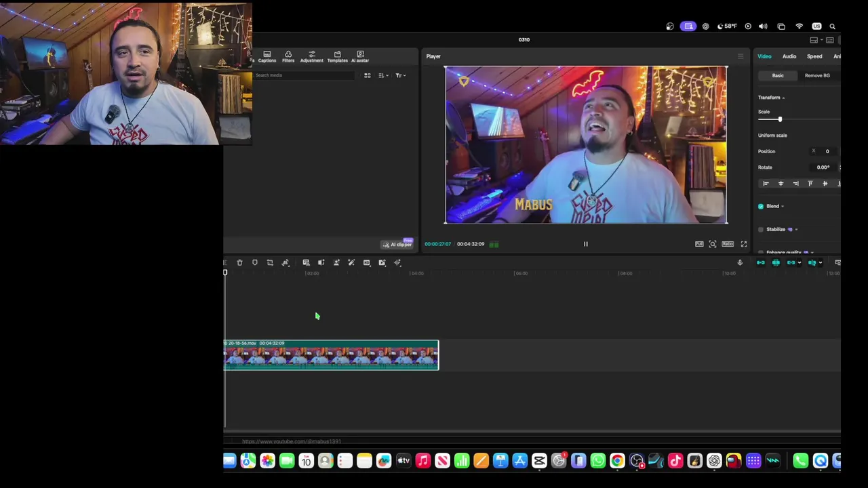
Task: Click the auto captions tool in timeline toolbar
Action: 306,263
